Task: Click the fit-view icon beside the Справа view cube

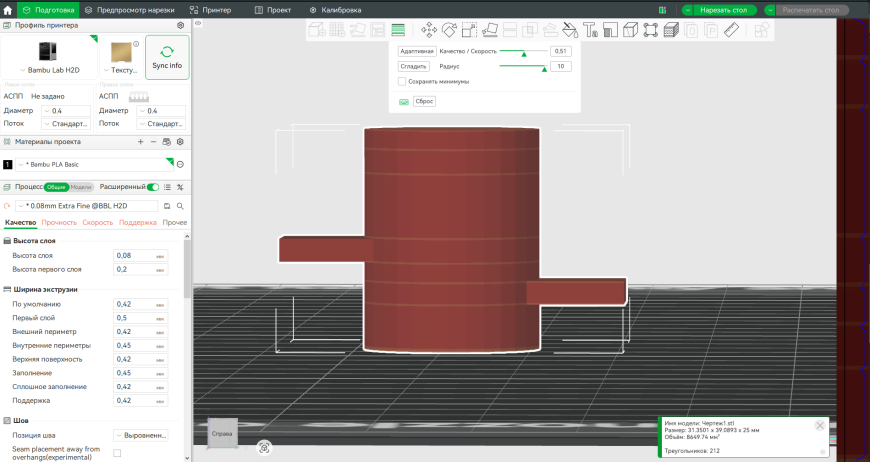Action: [264, 447]
